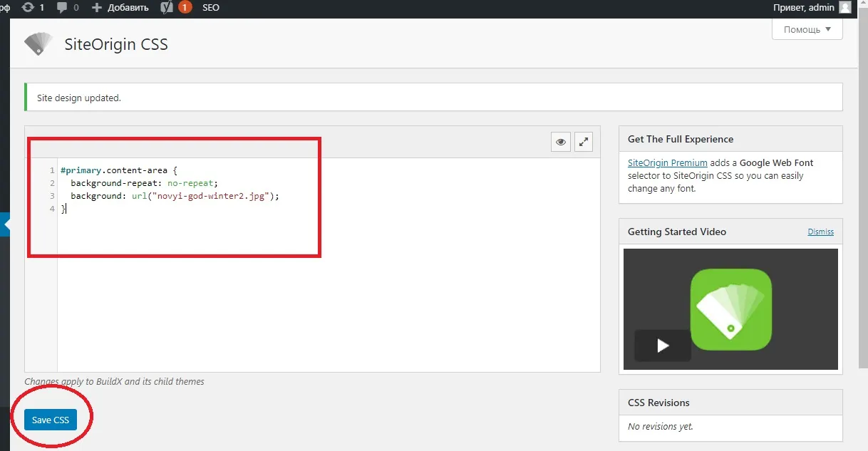The width and height of the screenshot is (868, 451).
Task: Click the Get The Full Experience heading
Action: 681,139
